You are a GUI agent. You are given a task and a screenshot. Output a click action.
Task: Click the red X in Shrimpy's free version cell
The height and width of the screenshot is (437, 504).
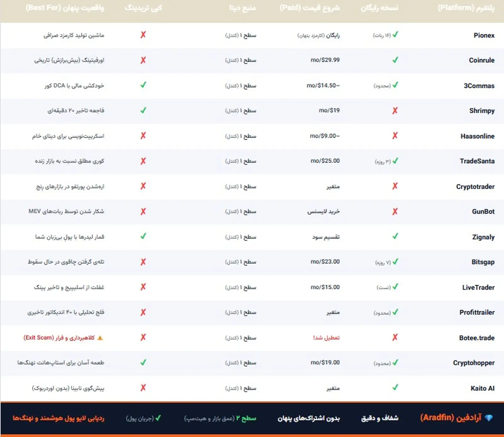click(x=395, y=111)
